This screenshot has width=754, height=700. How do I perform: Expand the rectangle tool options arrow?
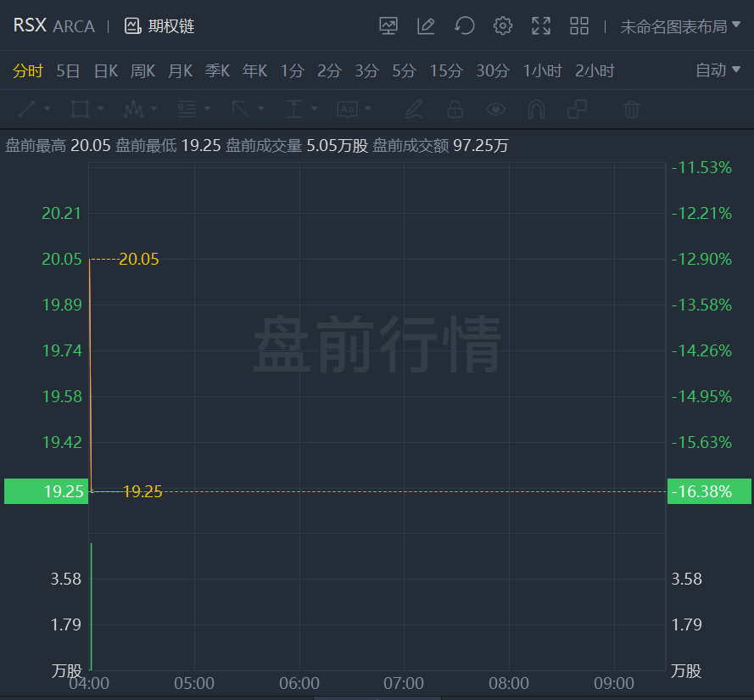point(100,109)
